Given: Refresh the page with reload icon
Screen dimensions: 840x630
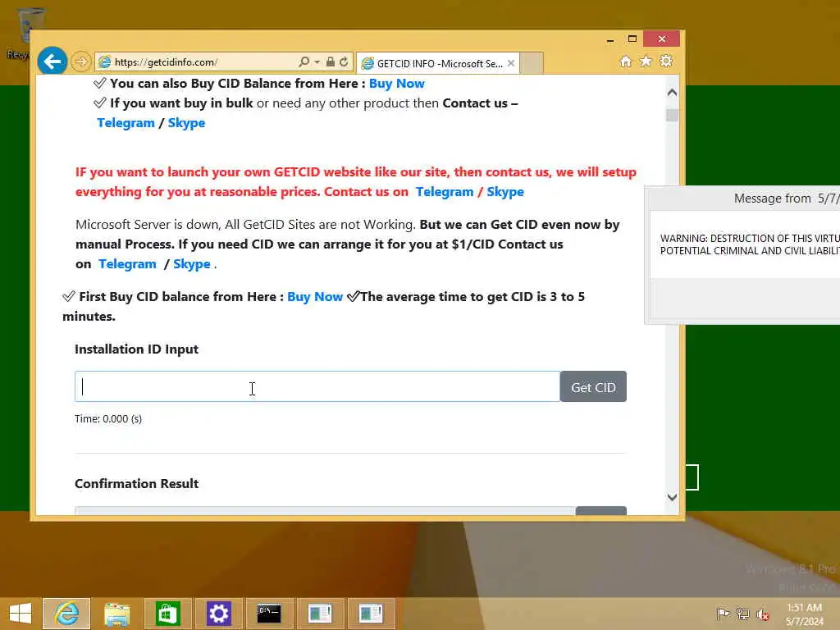Looking at the screenshot, I should (x=344, y=62).
